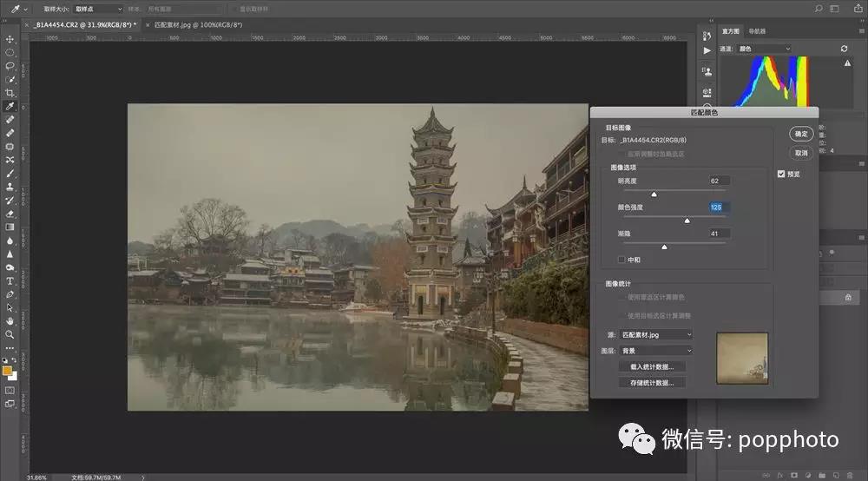The width and height of the screenshot is (868, 481).
Task: Switch to 匹配素材.jpg document tab
Action: coord(198,25)
